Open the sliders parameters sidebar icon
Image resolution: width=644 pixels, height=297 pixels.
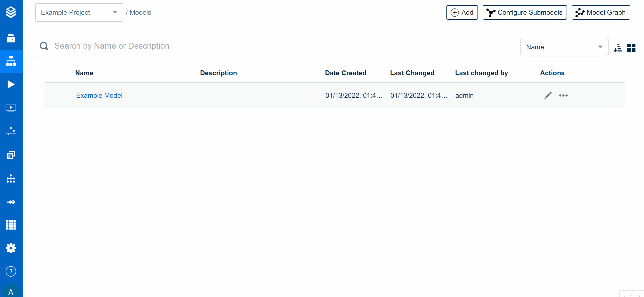click(11, 131)
